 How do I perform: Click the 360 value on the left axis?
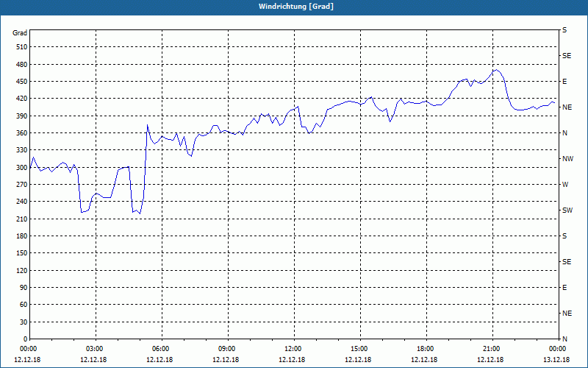click(22, 133)
